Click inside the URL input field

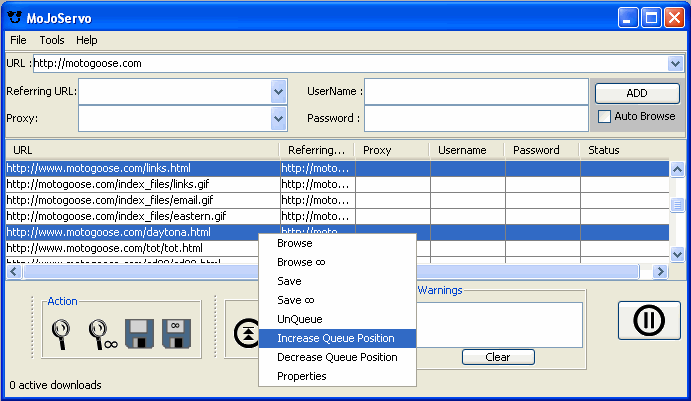[350, 63]
